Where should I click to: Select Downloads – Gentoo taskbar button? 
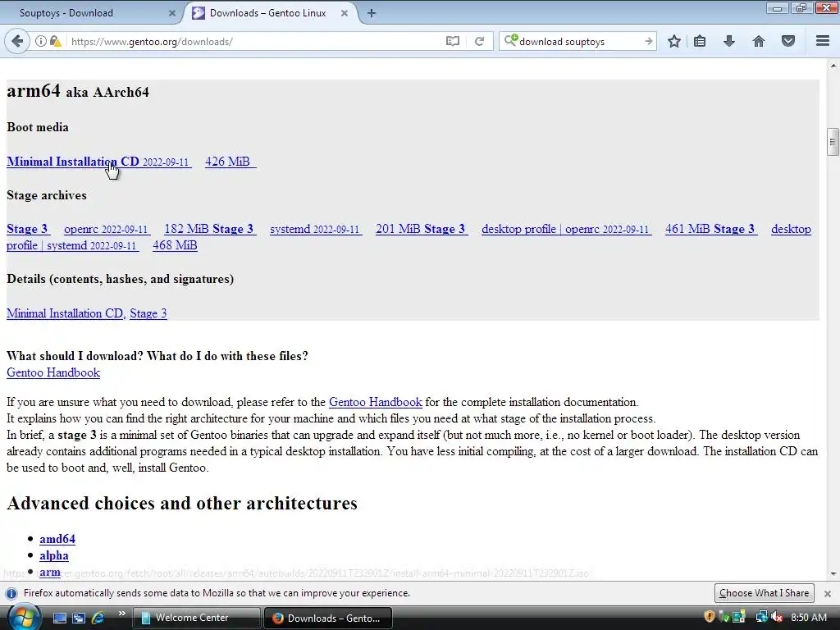click(x=328, y=618)
